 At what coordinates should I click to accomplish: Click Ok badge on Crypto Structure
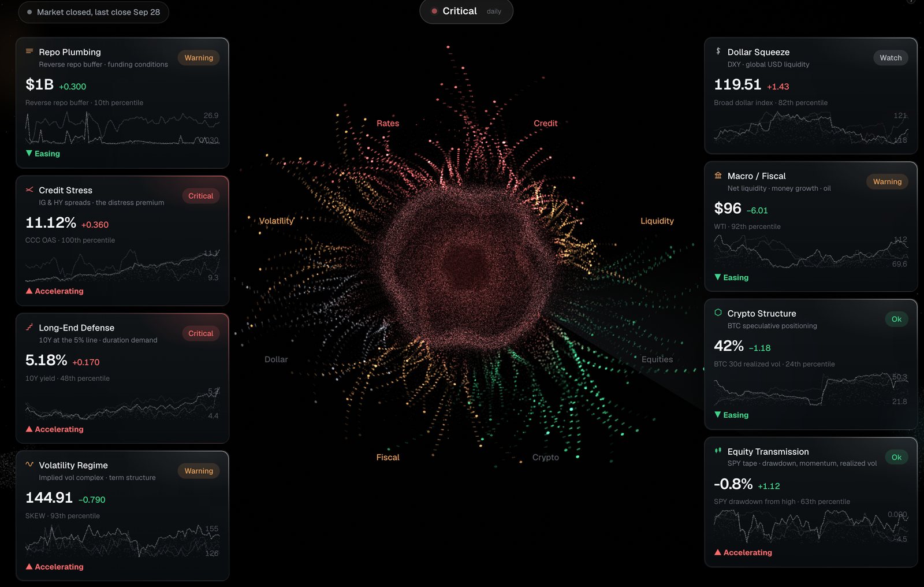[x=896, y=319]
